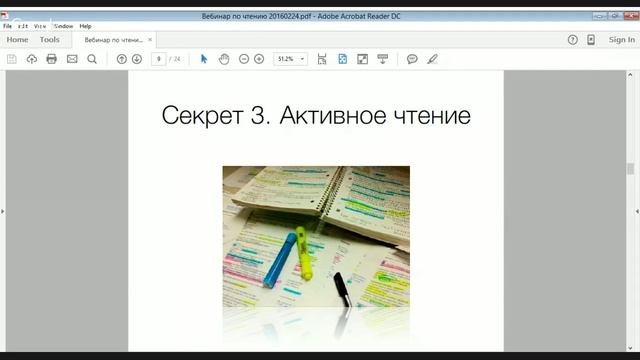Select the highlight pen tool
Image resolution: width=640 pixels, height=360 pixels.
432,59
